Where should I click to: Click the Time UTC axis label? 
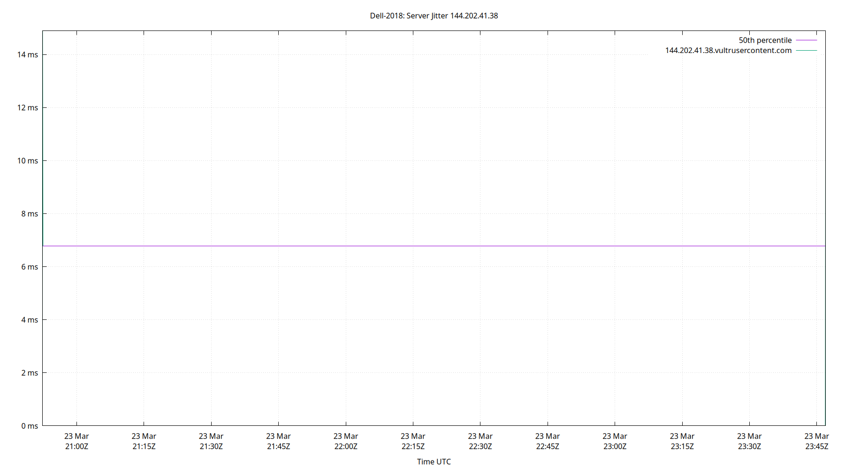(x=433, y=461)
